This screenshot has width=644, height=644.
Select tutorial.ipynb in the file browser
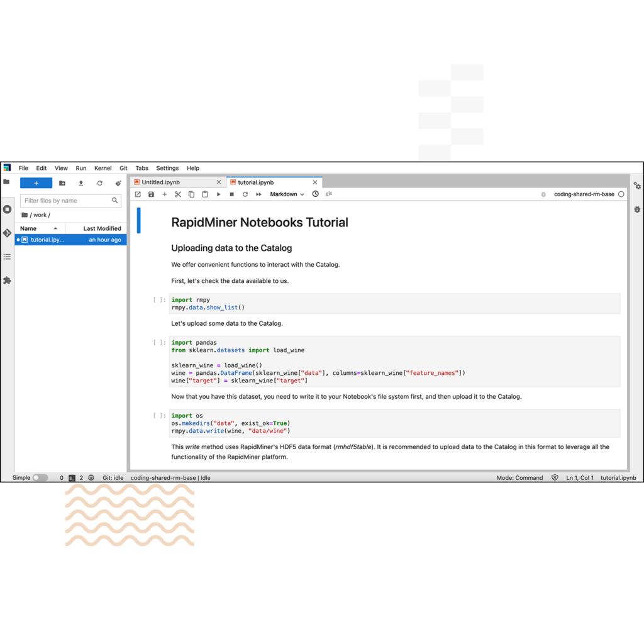(47, 240)
